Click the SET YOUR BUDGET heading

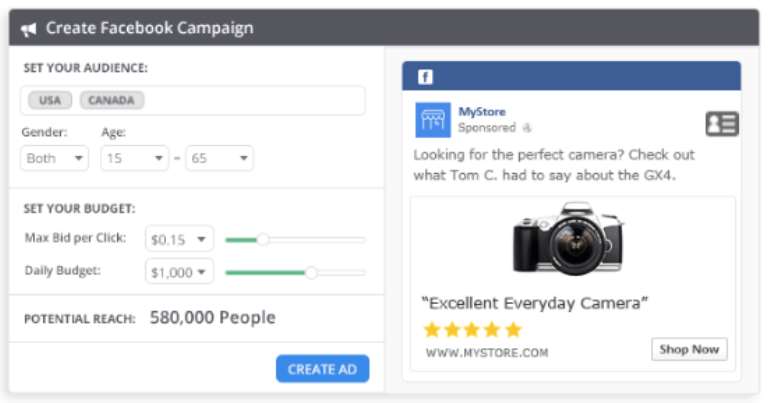[x=80, y=209]
